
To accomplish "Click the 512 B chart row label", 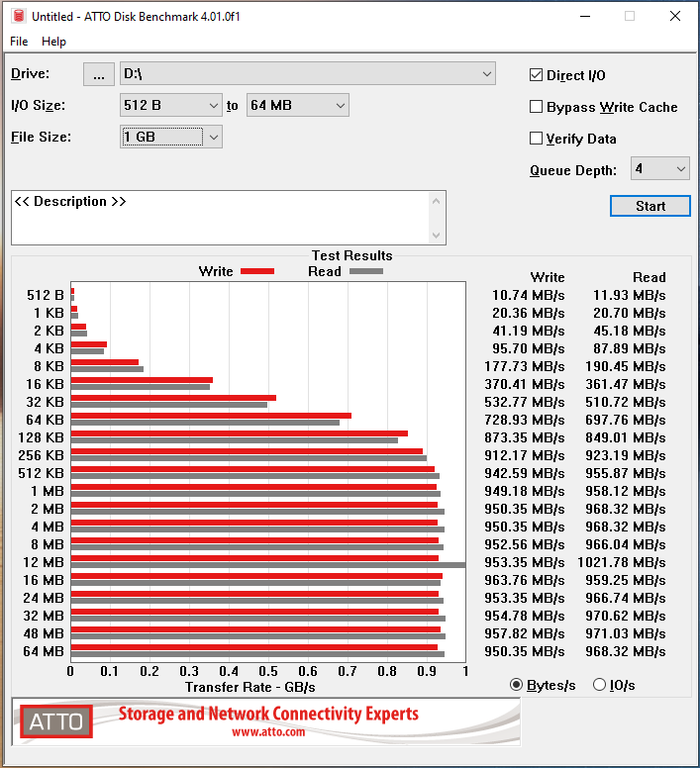I will [46, 295].
